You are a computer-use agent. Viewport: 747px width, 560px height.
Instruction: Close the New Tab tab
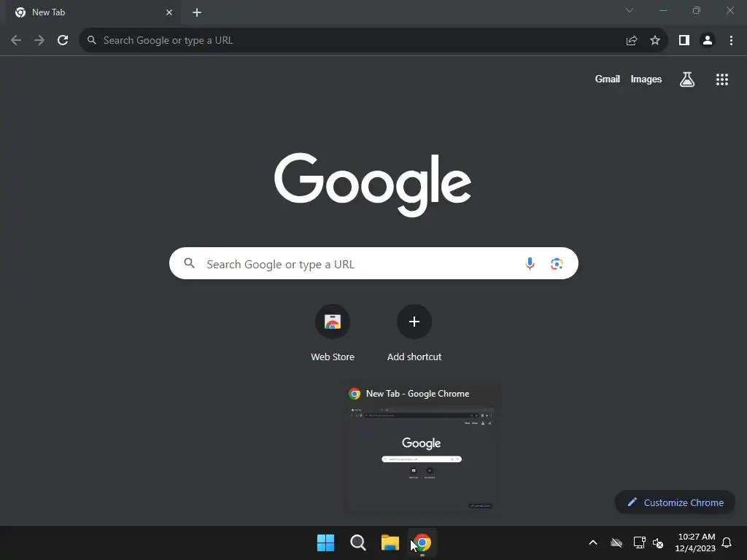point(169,12)
